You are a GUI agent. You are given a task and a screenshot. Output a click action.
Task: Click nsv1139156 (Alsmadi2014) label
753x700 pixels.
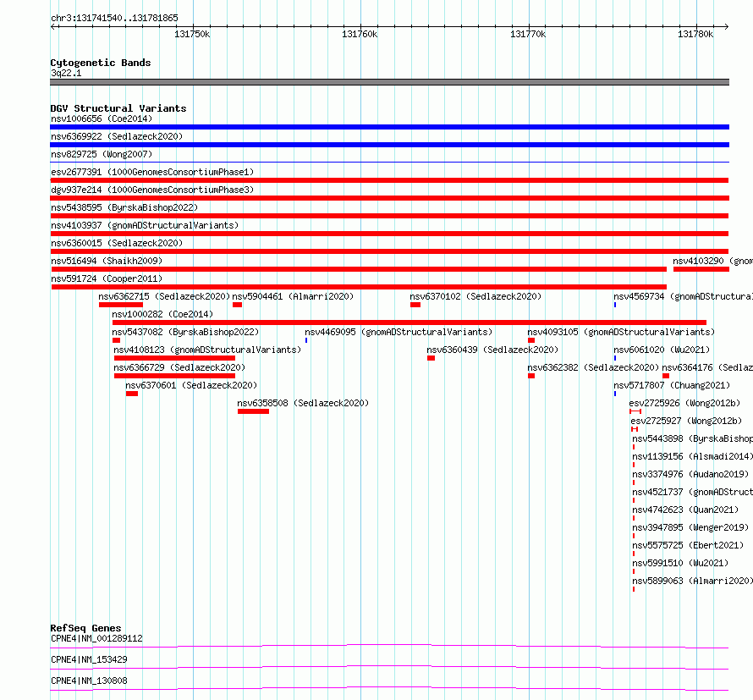point(692,456)
